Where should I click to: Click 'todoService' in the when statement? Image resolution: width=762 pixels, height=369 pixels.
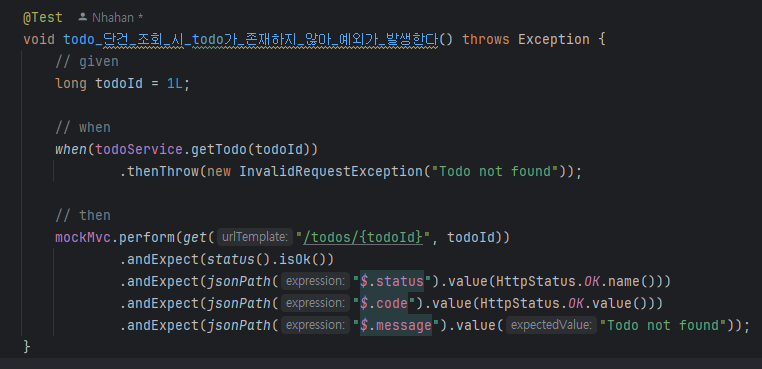click(139, 149)
